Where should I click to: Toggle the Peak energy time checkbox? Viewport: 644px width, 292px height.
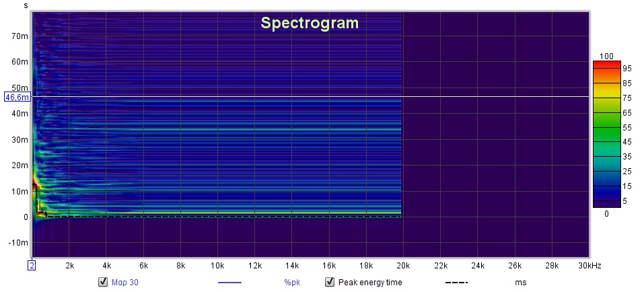coord(330,282)
